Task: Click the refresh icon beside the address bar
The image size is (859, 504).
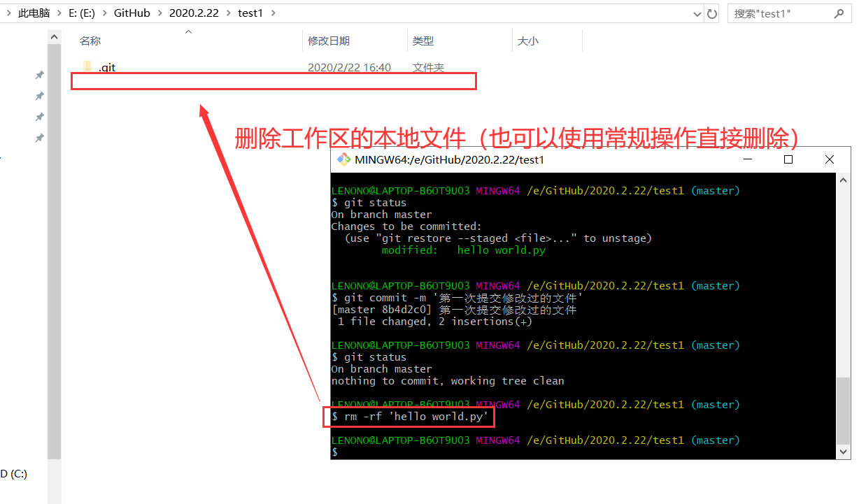Action: click(712, 13)
